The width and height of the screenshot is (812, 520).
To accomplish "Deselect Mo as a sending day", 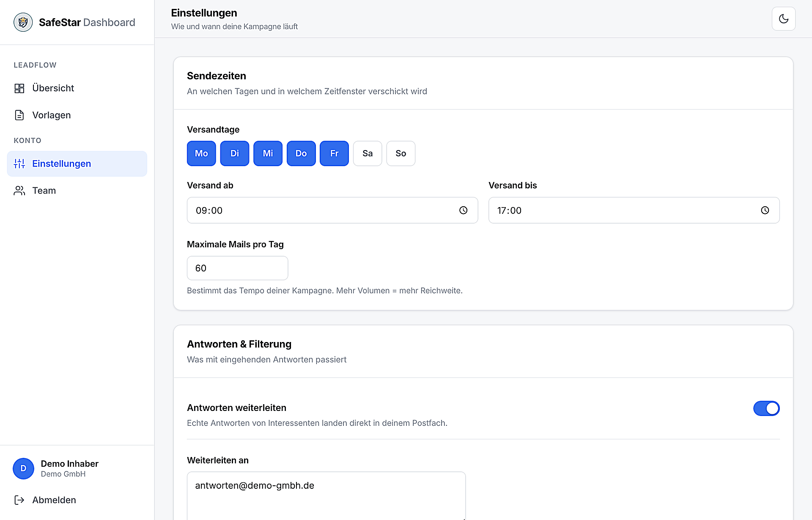I will (x=201, y=153).
